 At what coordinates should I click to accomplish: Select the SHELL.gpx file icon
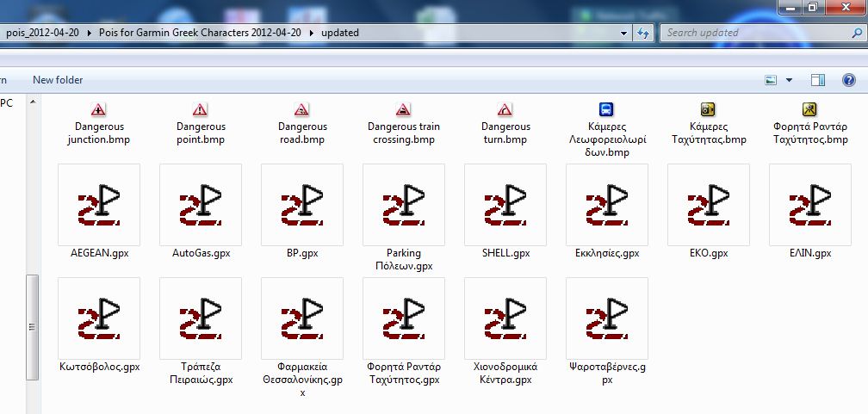pos(505,205)
